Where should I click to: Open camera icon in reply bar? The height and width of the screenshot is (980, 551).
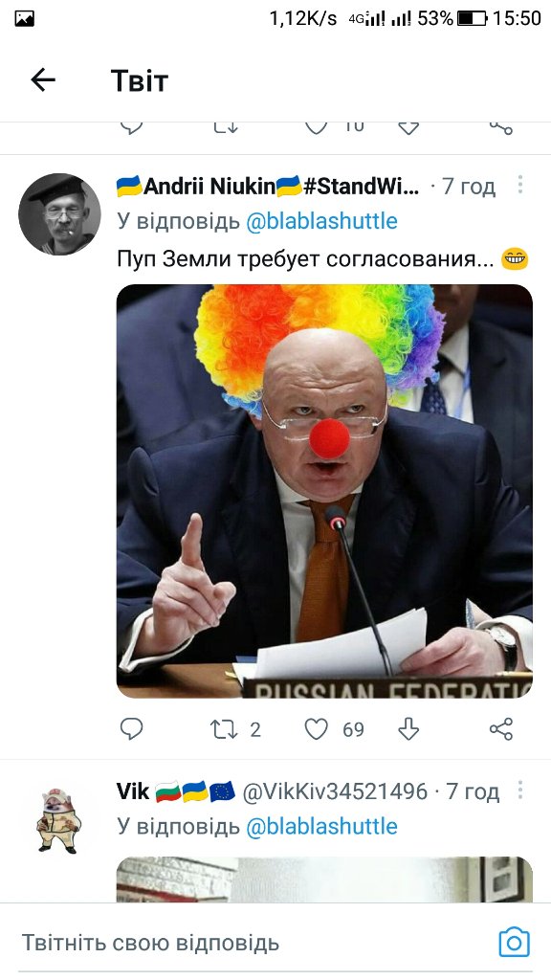[514, 942]
